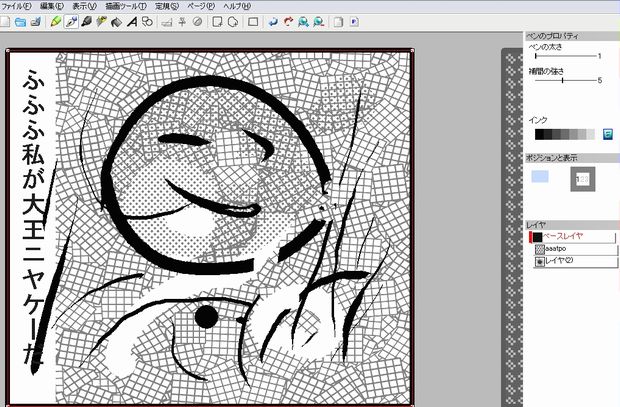This screenshot has width=620, height=407.
Task: Click the open folder icon in the toolbar
Action: point(20,22)
